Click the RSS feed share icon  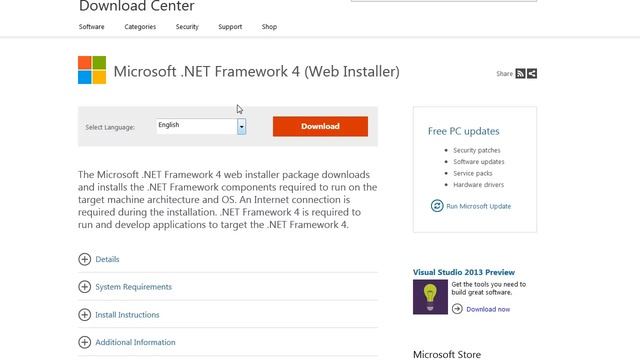[520, 73]
